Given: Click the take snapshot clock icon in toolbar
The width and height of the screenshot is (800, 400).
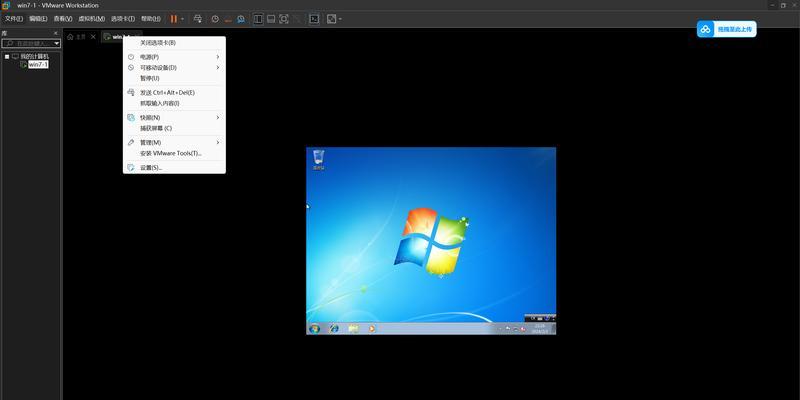Looking at the screenshot, I should 215,19.
